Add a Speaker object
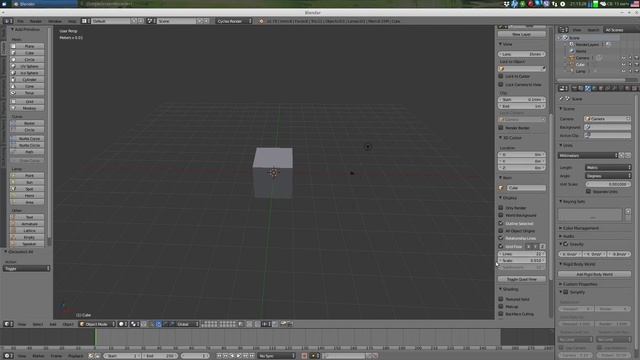This screenshot has height=360, width=640. (x=27, y=244)
